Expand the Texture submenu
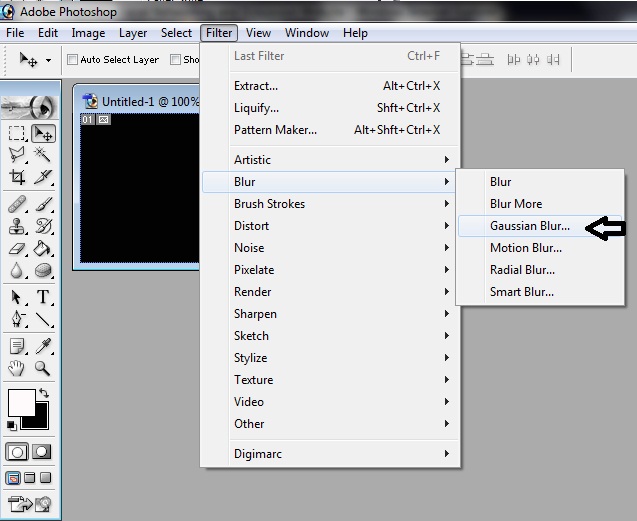 [x=331, y=380]
